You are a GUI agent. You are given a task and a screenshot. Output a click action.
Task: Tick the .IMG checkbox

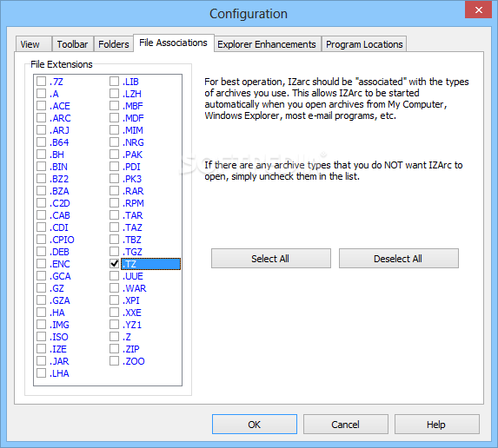[x=42, y=325]
